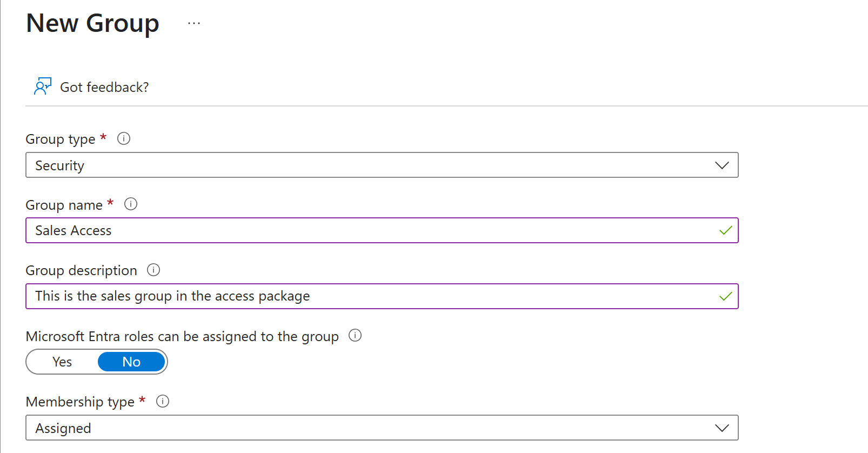Click the Got feedback person icon
The height and width of the screenshot is (453, 868).
42,86
